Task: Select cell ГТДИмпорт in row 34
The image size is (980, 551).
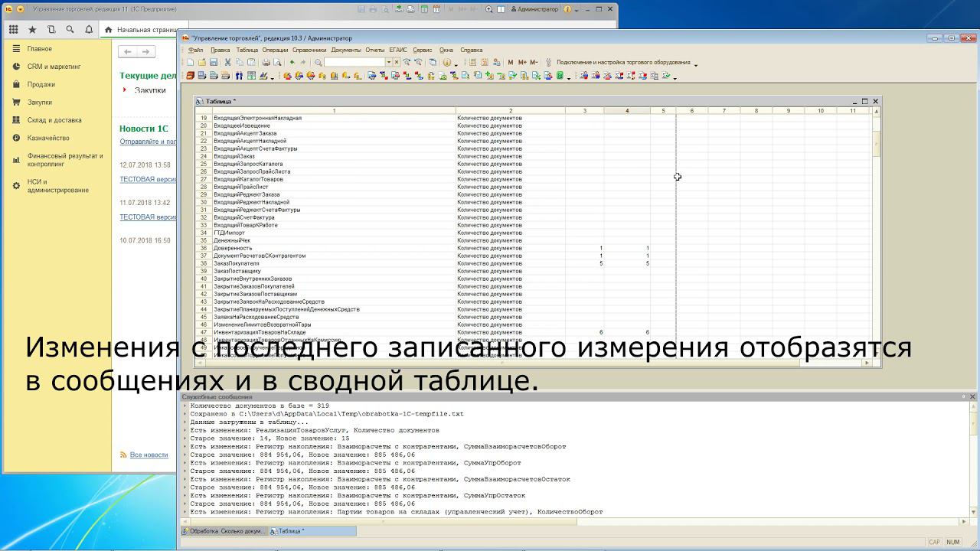Action: pos(334,233)
